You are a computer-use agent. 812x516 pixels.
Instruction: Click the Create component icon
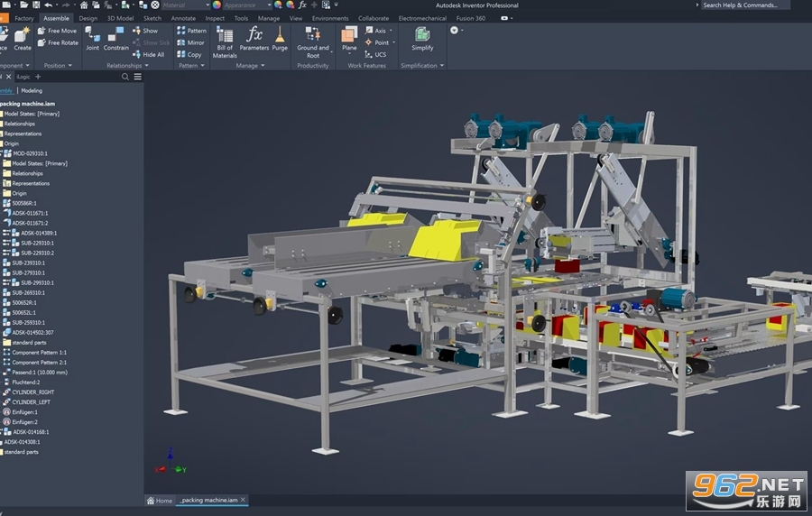tap(23, 39)
